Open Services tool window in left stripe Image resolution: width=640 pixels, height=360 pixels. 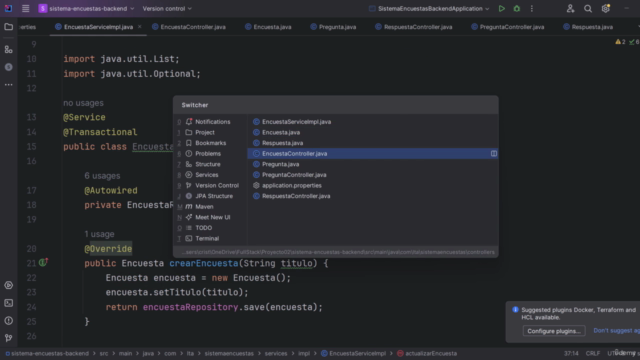[8, 285]
